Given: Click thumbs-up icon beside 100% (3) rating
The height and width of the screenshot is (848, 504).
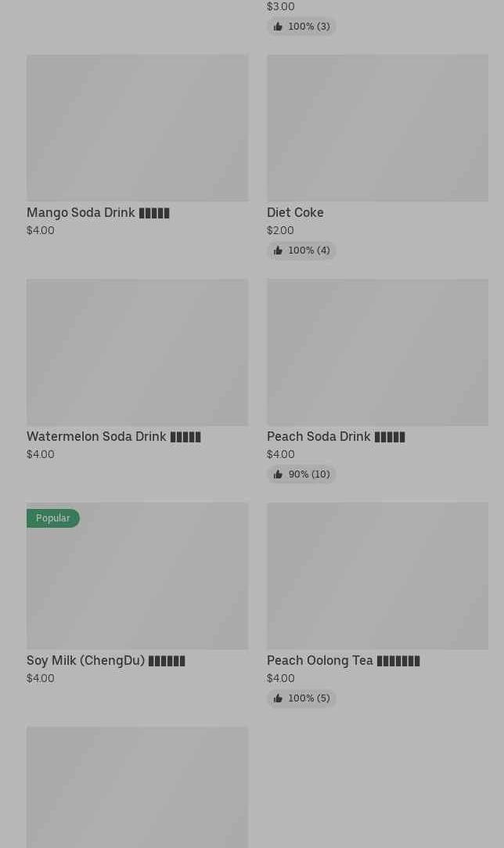Looking at the screenshot, I should click(278, 27).
